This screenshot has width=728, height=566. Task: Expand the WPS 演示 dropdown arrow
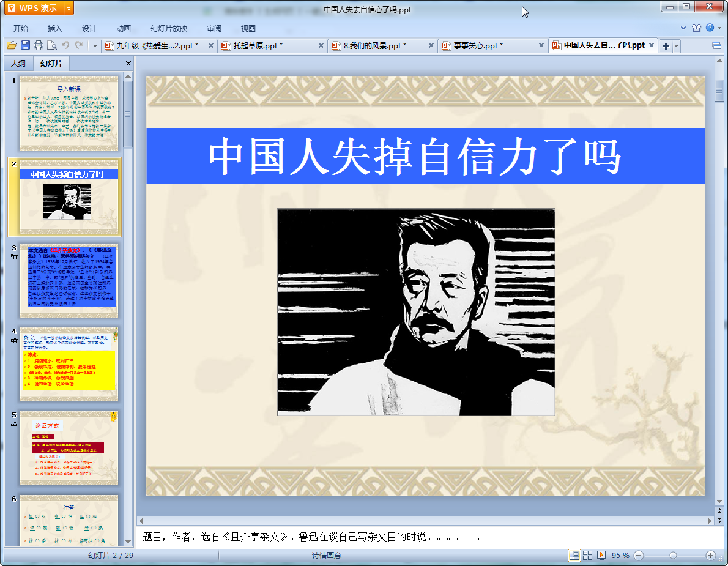[69, 8]
